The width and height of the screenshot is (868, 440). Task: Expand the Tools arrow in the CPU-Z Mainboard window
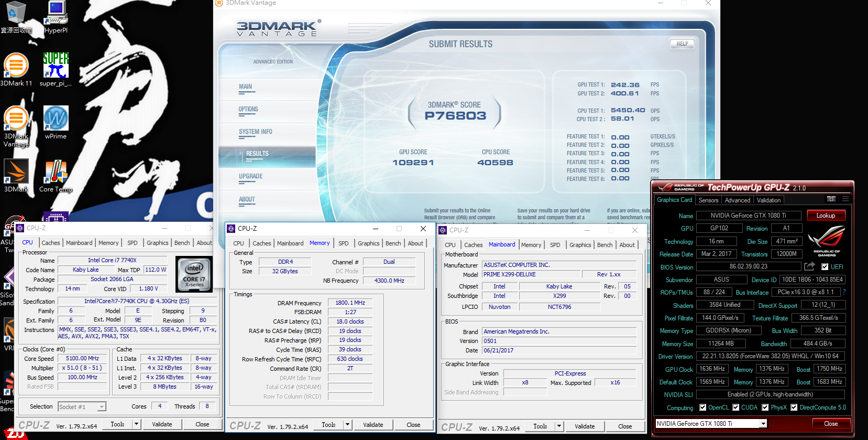[x=559, y=426]
